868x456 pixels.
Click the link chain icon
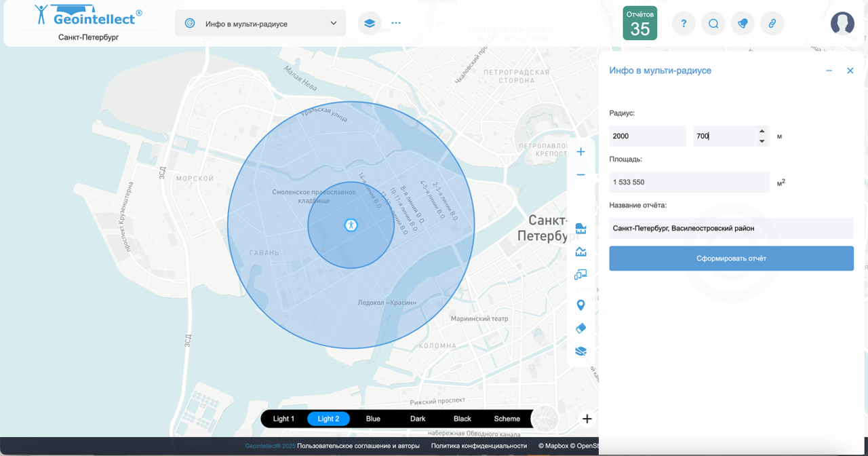click(772, 23)
